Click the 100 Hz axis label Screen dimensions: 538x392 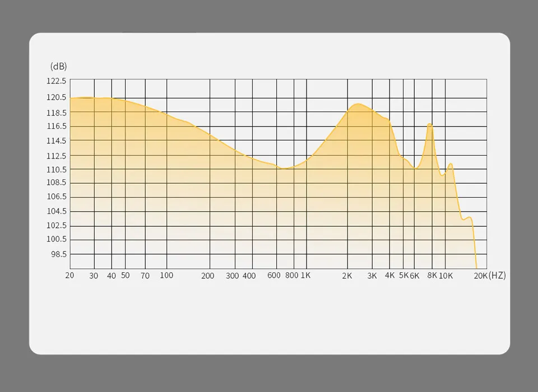click(x=166, y=276)
